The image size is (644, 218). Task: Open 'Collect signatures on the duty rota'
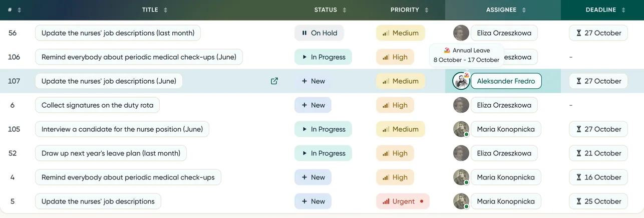point(98,105)
